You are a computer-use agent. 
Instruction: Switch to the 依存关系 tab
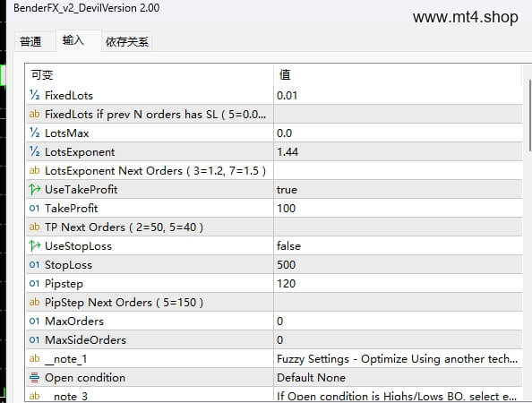pos(126,42)
